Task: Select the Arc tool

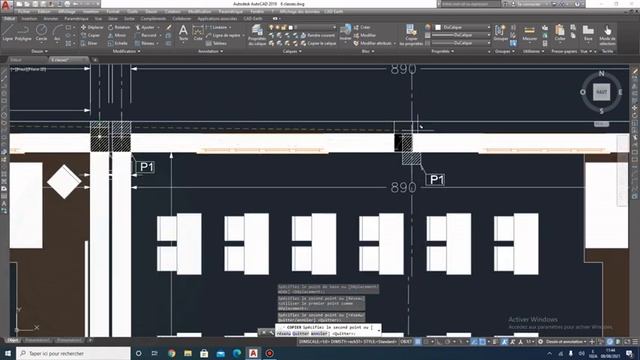Action: pyautogui.click(x=57, y=32)
